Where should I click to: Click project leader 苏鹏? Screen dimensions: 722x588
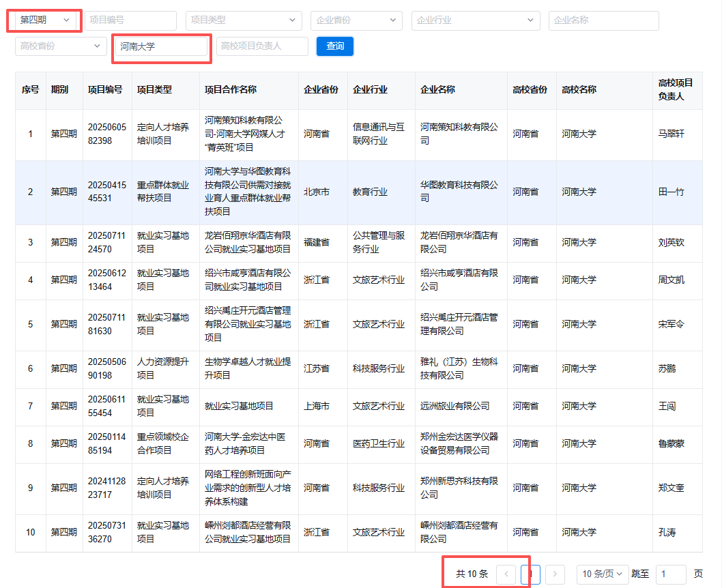coord(667,368)
